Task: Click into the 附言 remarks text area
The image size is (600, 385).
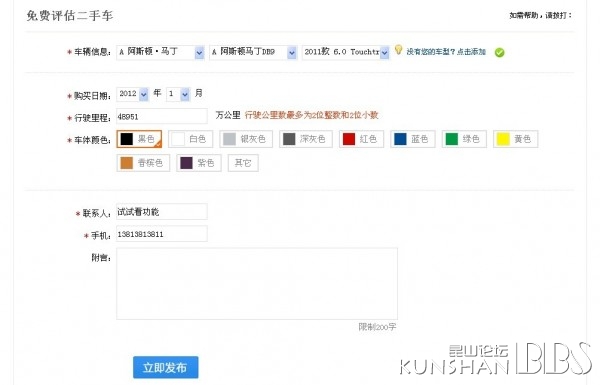Action: [x=257, y=284]
